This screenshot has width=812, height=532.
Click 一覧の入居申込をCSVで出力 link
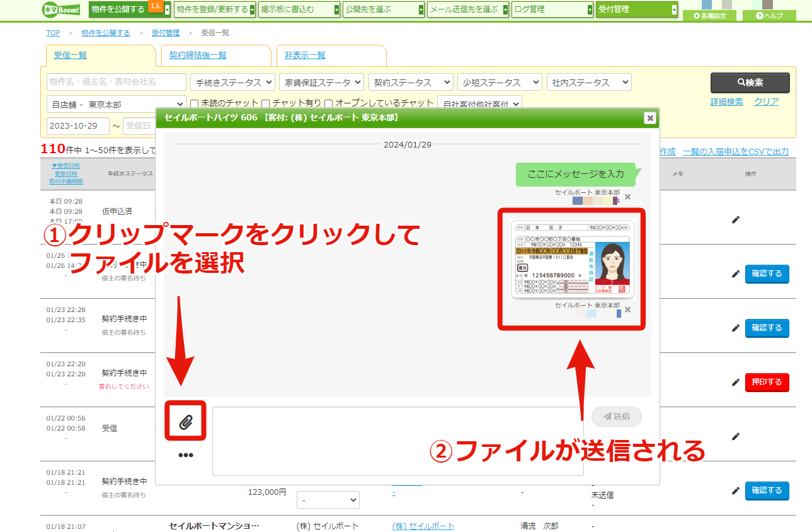pos(735,151)
